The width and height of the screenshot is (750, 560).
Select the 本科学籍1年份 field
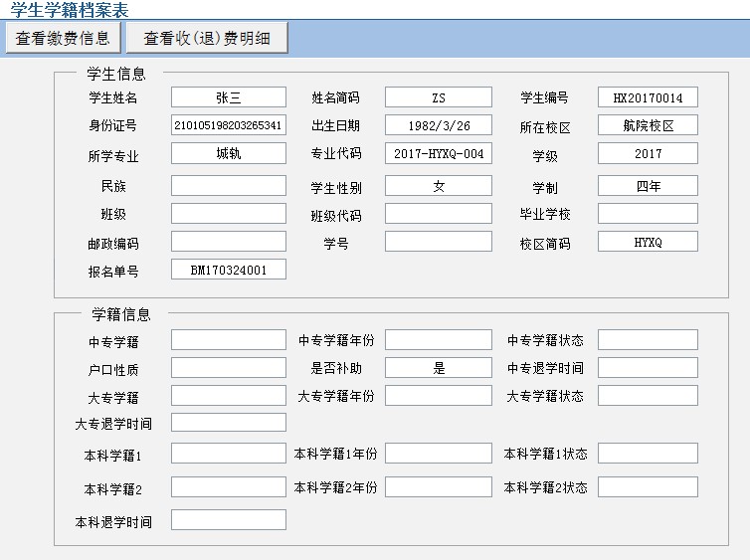coord(438,454)
